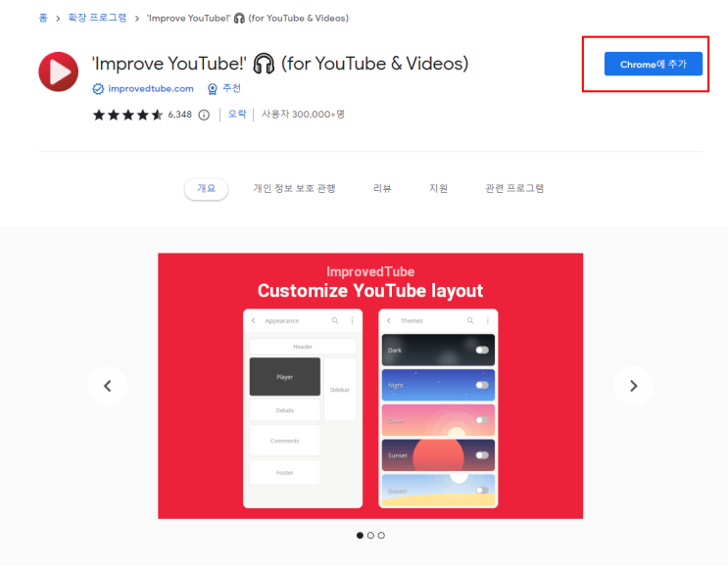Open the 지원 tab

[x=438, y=188]
